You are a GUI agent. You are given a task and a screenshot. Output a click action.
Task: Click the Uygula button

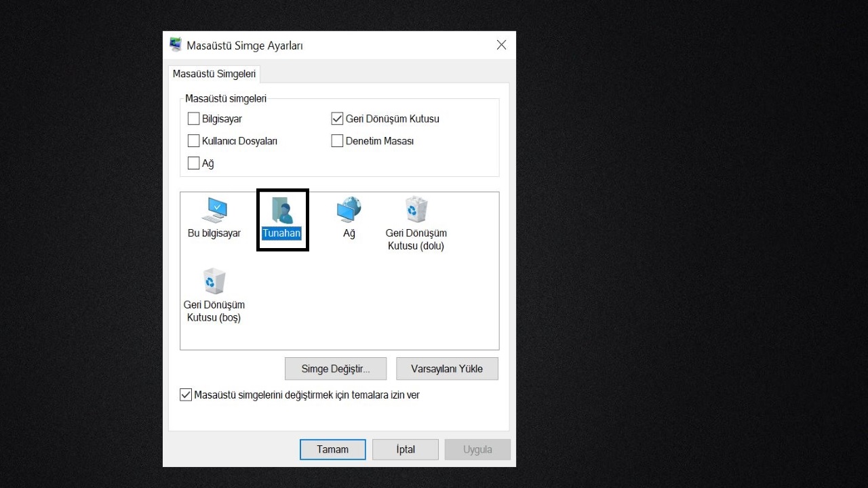(477, 449)
